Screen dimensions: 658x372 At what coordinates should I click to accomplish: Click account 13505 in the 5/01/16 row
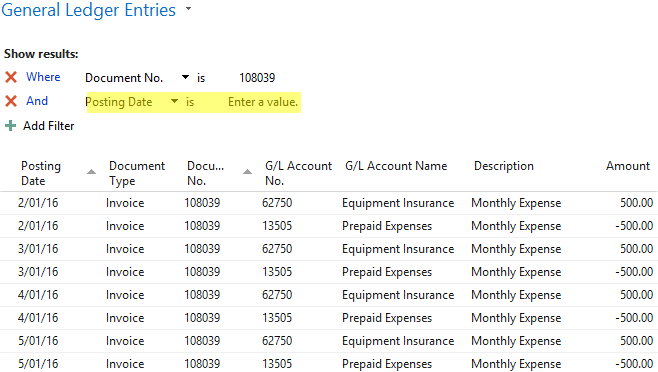(x=277, y=364)
